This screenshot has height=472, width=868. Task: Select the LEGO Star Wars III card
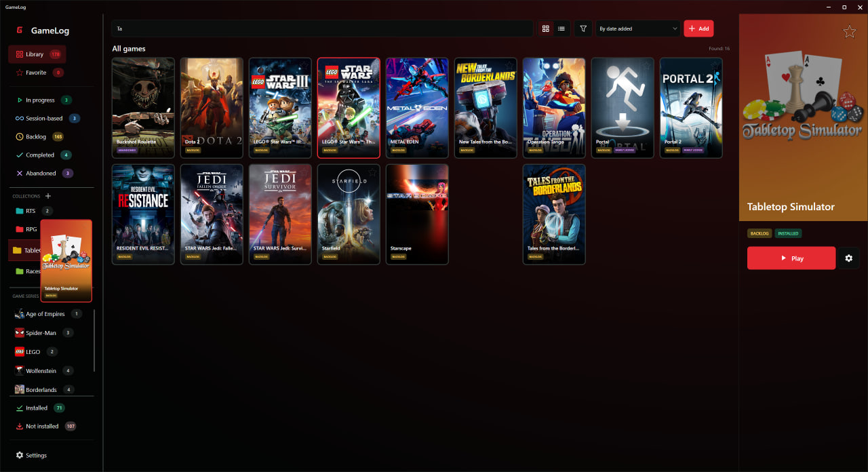280,108
